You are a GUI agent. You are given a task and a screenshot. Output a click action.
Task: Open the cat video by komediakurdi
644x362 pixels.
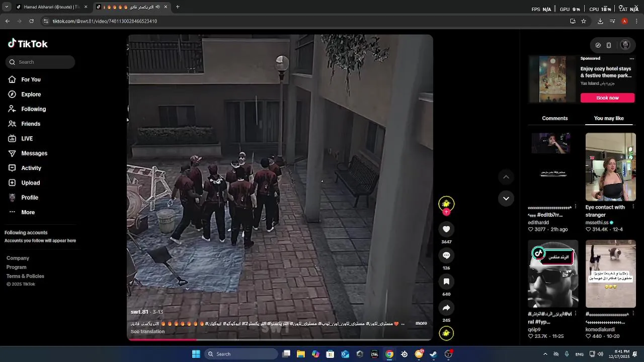[610, 274]
